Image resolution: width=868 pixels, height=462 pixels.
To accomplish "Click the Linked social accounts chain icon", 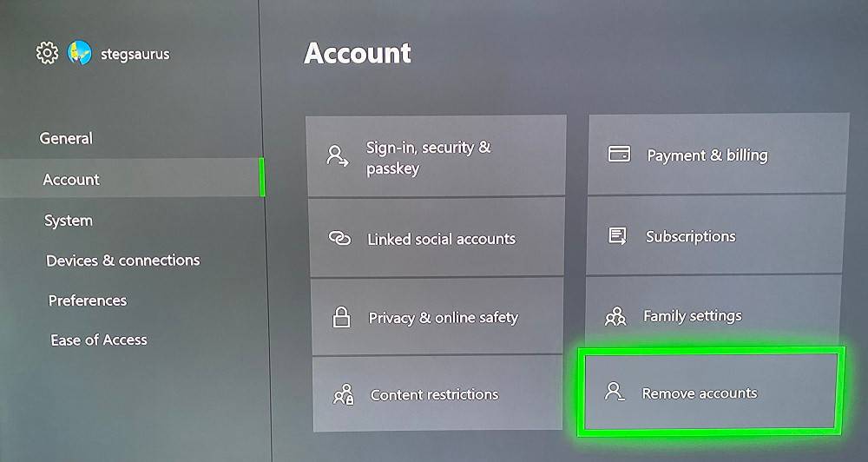I will tap(339, 238).
